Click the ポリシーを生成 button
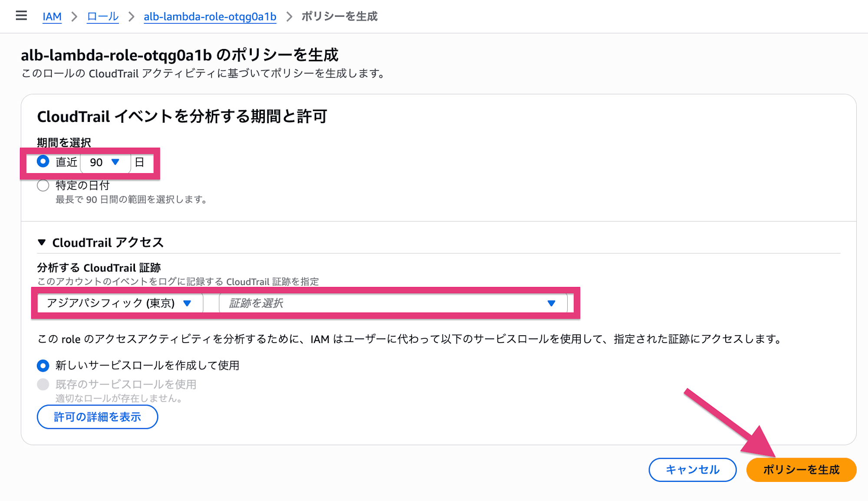868x501 pixels. coord(801,470)
